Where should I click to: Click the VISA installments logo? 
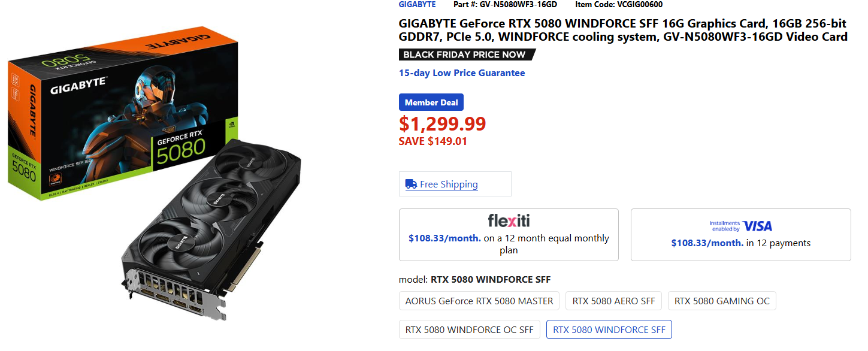tap(740, 226)
